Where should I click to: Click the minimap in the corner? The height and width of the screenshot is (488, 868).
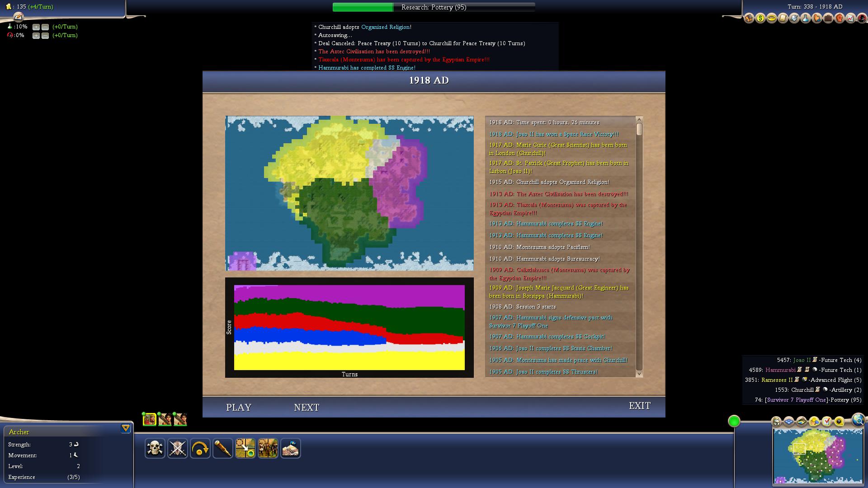click(x=818, y=456)
